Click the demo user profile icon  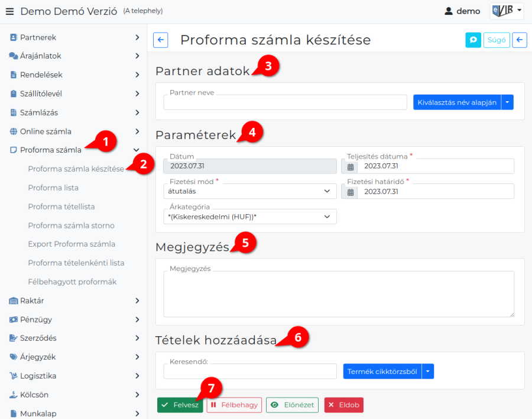(x=449, y=11)
